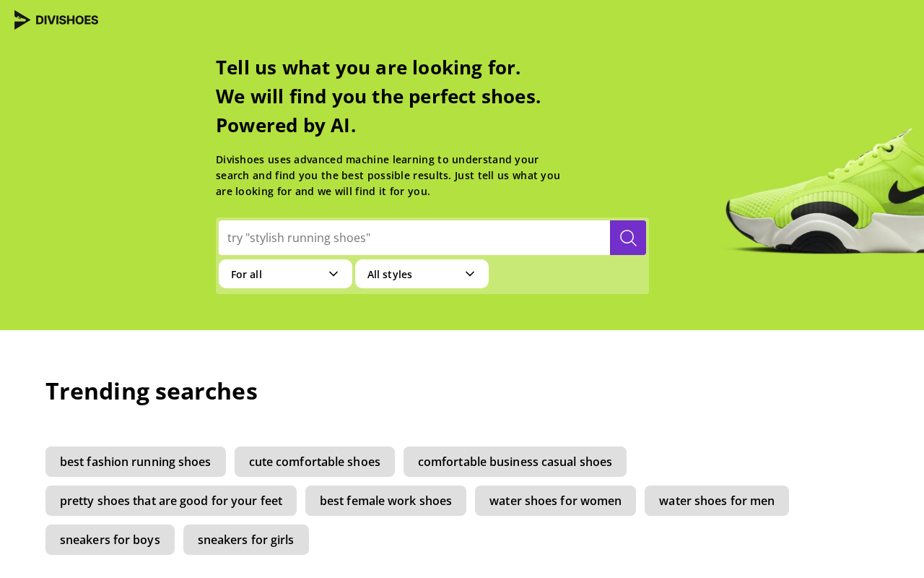Click the DIVISHOES brand name text
The image size is (924, 578).
pos(67,20)
